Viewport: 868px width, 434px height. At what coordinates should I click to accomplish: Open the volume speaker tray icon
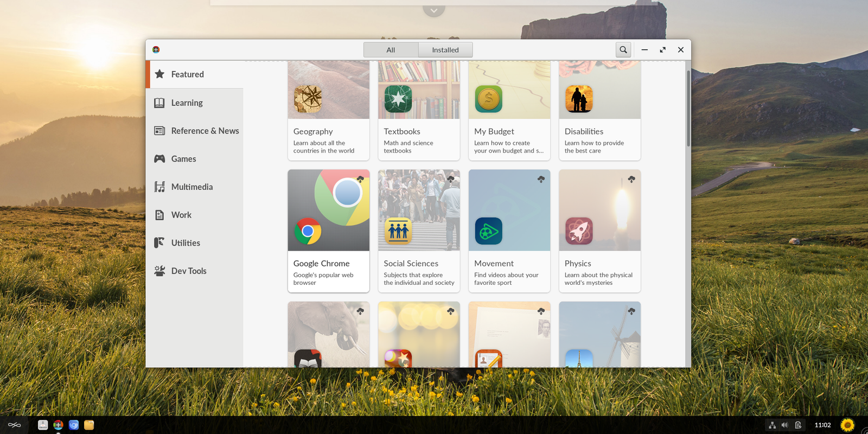[784, 425]
